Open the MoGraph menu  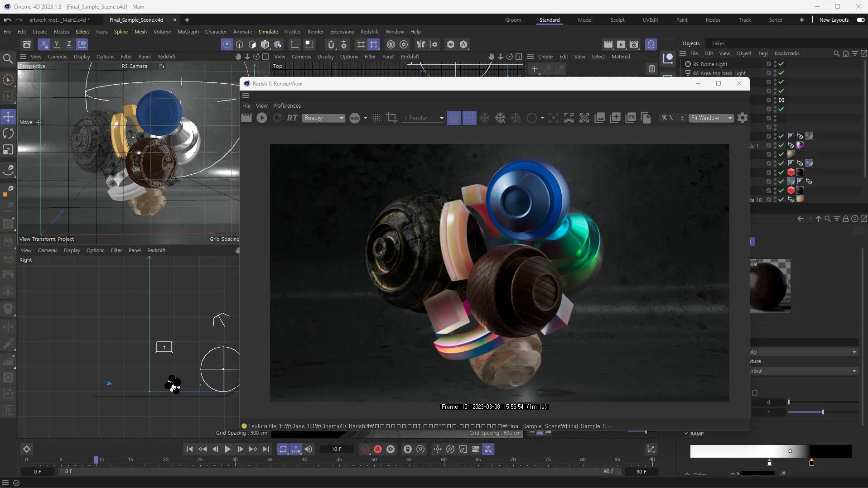[188, 32]
